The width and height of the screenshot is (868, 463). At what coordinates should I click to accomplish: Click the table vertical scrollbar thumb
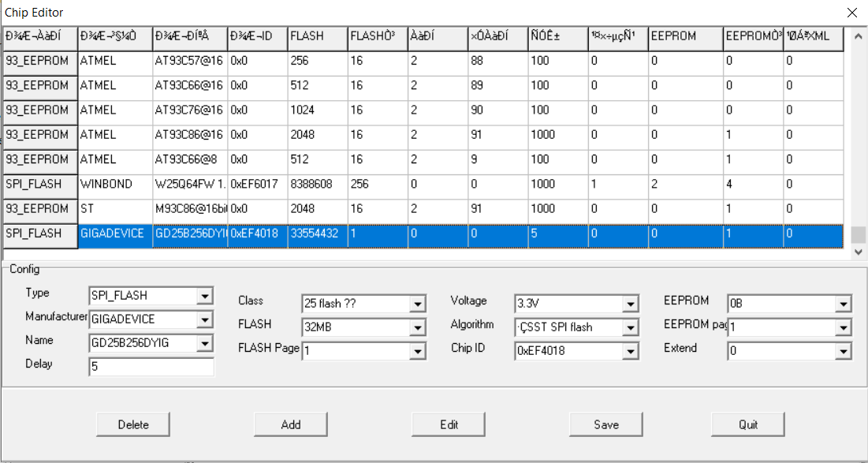click(x=858, y=235)
